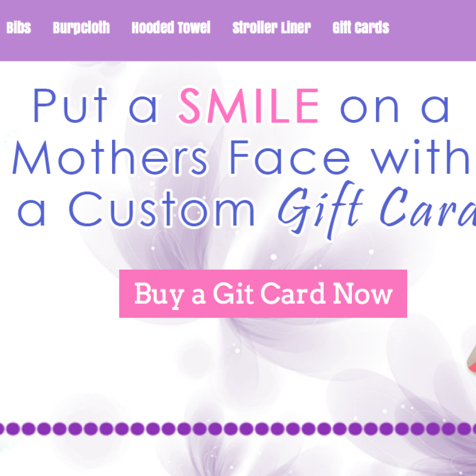Image resolution: width=476 pixels, height=476 pixels.
Task: Click the word Face in the headline
Action: coord(290,158)
